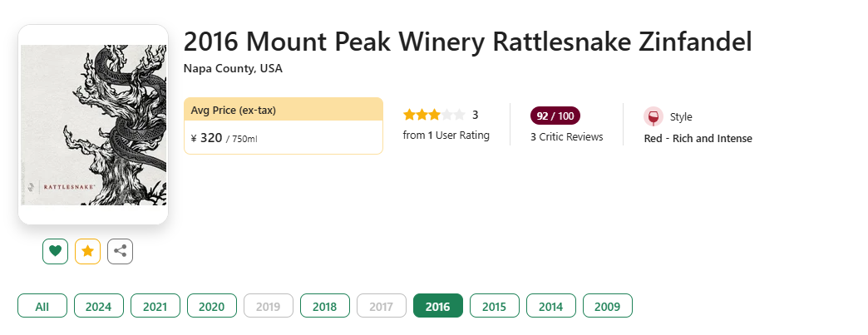Open the 2018 vintage tab
Viewport: 868px width, 335px height.
point(324,306)
